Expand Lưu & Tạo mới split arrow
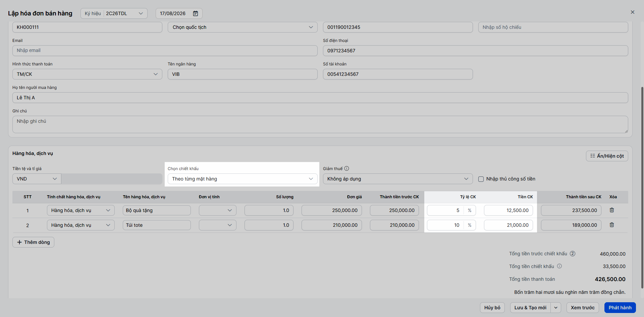Viewport: 644px width, 317px height. (556, 308)
